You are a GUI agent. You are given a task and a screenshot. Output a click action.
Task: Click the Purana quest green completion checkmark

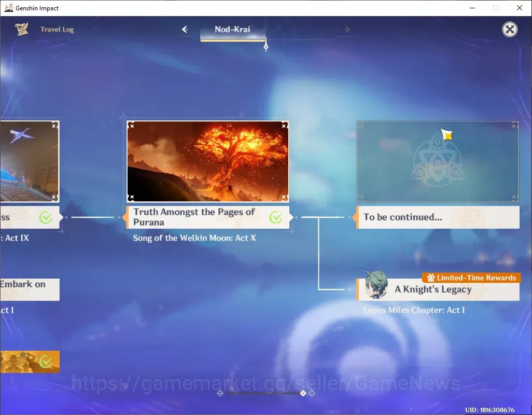(275, 217)
